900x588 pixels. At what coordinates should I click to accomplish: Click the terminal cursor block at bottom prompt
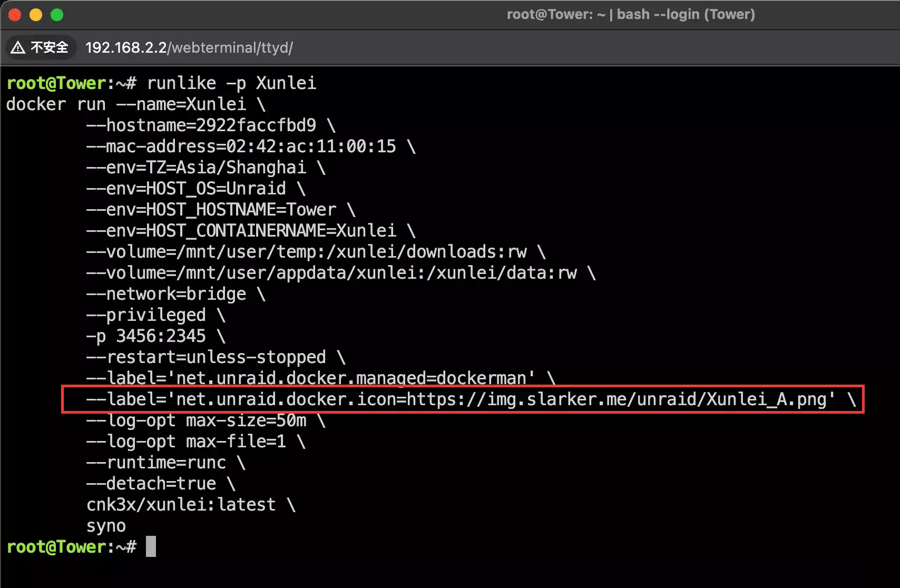click(151, 546)
